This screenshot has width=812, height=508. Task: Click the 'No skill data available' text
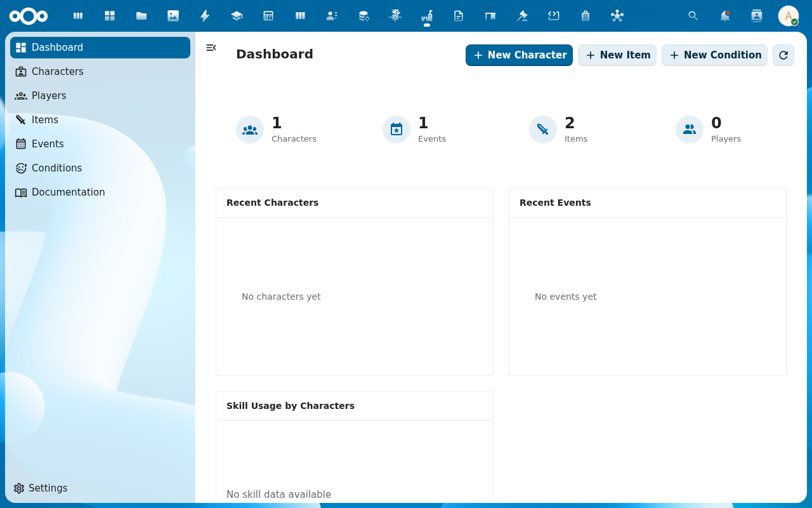coord(278,495)
